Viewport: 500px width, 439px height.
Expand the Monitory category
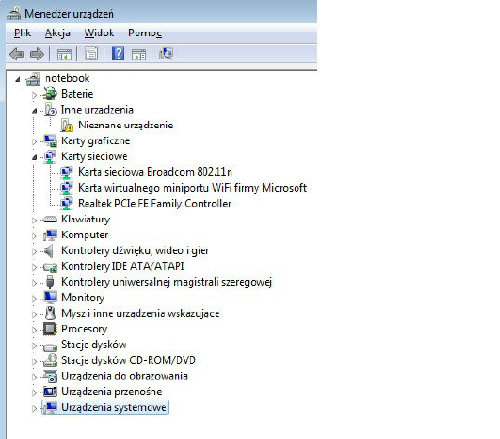[34, 299]
